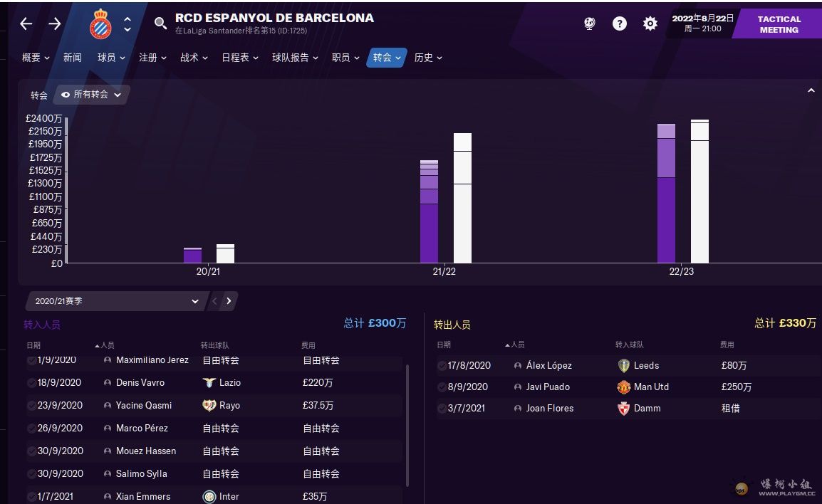The width and height of the screenshot is (822, 504).
Task: Open Denis Vavro player info icon
Action: pos(108,383)
